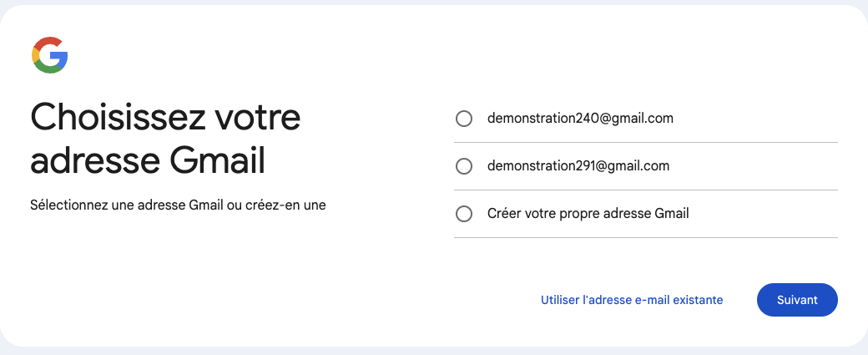Click the Google logo

click(49, 56)
